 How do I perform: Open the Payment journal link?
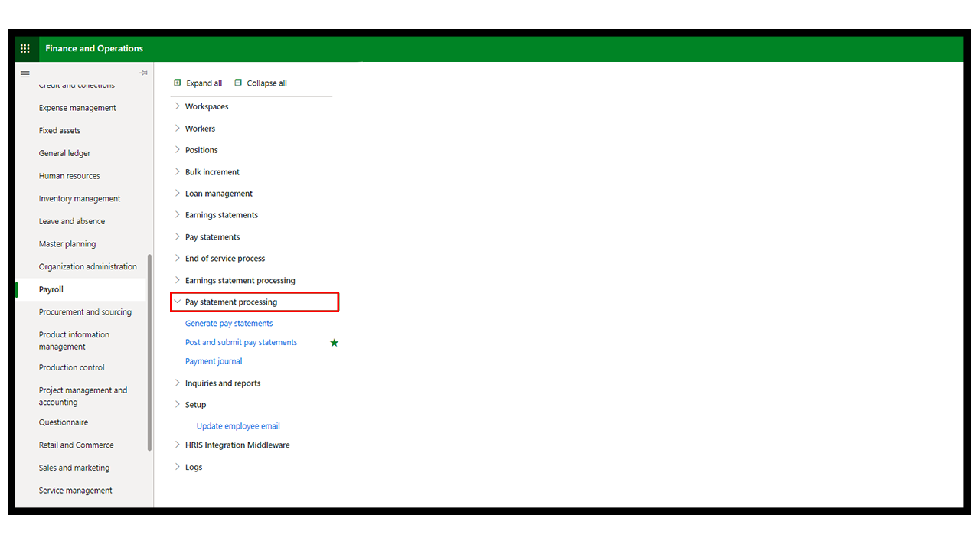coord(214,361)
